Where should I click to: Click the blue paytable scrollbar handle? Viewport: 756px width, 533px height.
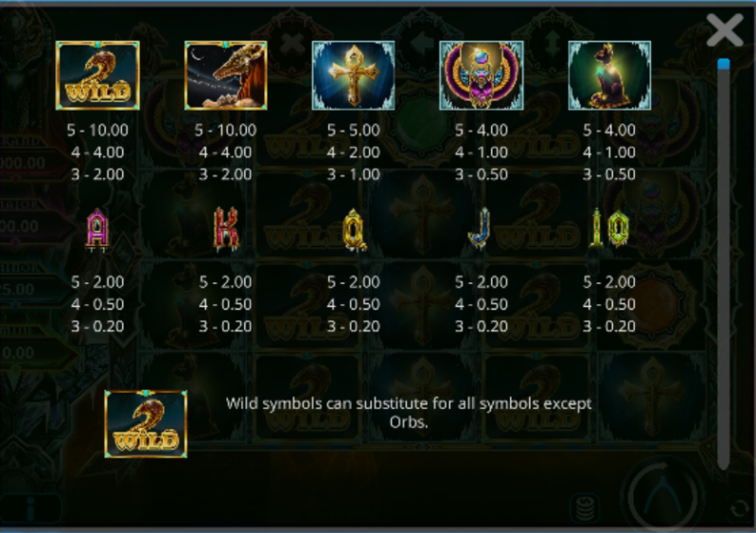tap(723, 64)
